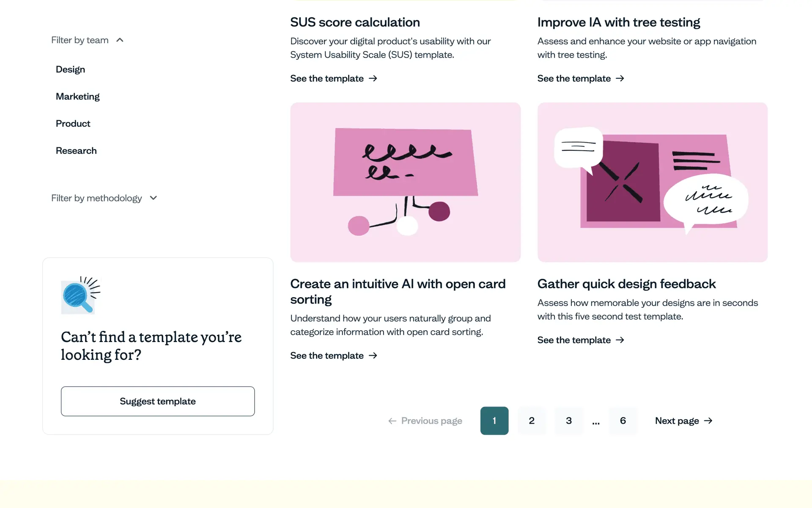Image resolution: width=812 pixels, height=508 pixels.
Task: Open the open card sorting thumbnail
Action: click(x=405, y=182)
